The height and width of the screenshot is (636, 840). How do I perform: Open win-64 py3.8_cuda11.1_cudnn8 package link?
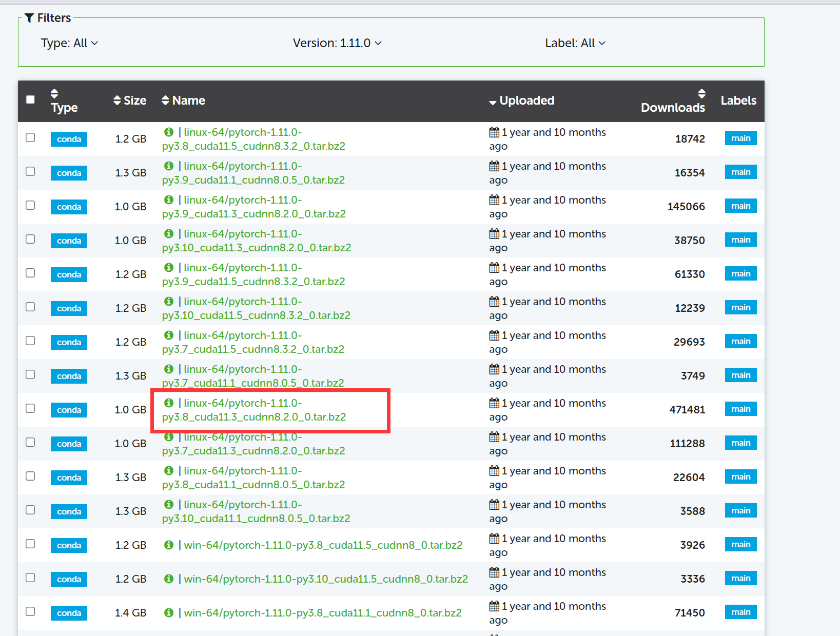[323, 613]
